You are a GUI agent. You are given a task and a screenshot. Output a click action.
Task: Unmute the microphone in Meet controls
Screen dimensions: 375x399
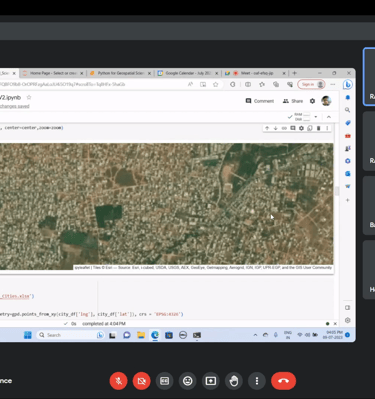tap(118, 381)
